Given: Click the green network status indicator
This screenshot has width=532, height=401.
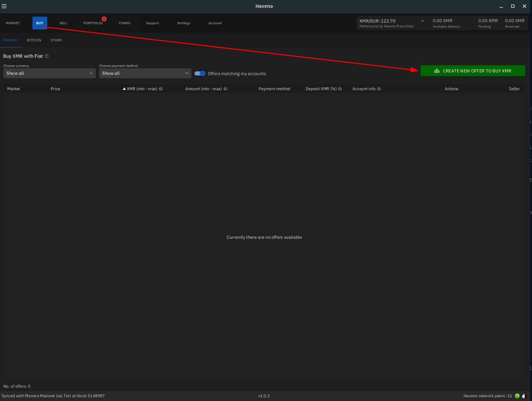Looking at the screenshot, I should [x=517, y=396].
